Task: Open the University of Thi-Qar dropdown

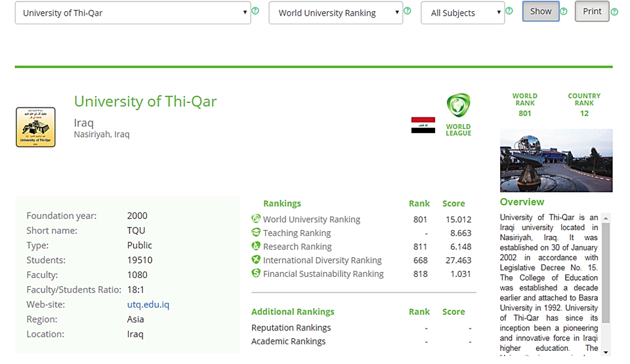Action: (133, 13)
